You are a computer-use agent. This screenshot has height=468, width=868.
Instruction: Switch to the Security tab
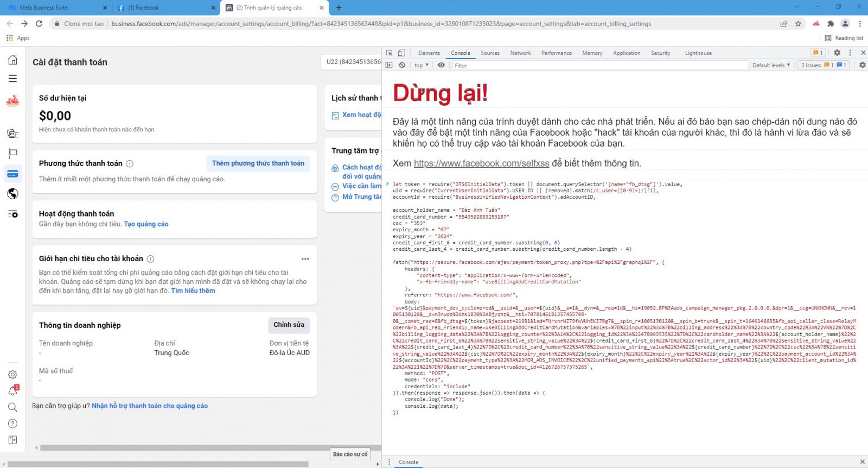pyautogui.click(x=661, y=53)
